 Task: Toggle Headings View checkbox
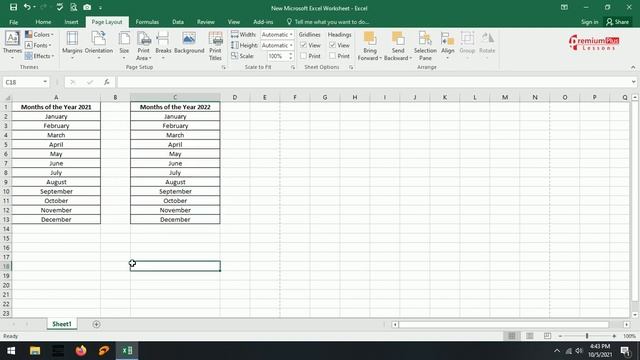(x=332, y=45)
